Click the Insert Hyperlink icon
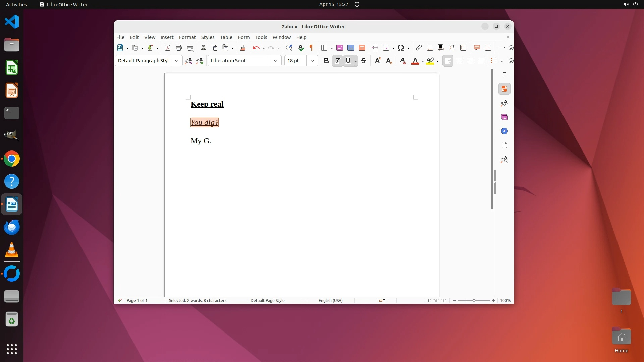The width and height of the screenshot is (644, 362). point(419,48)
